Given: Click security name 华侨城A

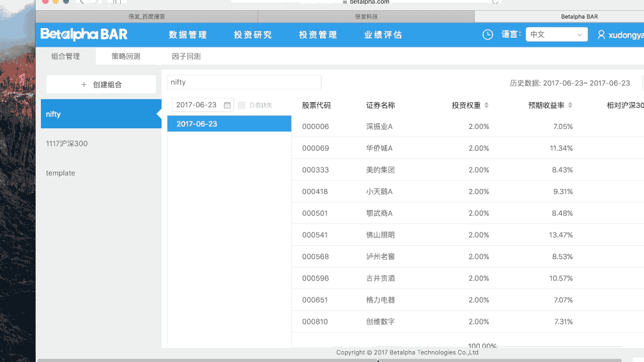Looking at the screenshot, I should tap(379, 148).
